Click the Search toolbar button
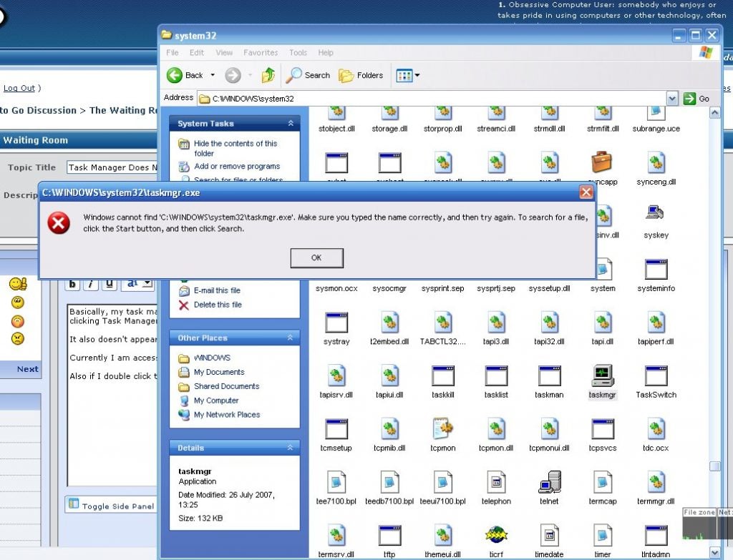Viewport: 733px width, 560px height. pyautogui.click(x=308, y=75)
